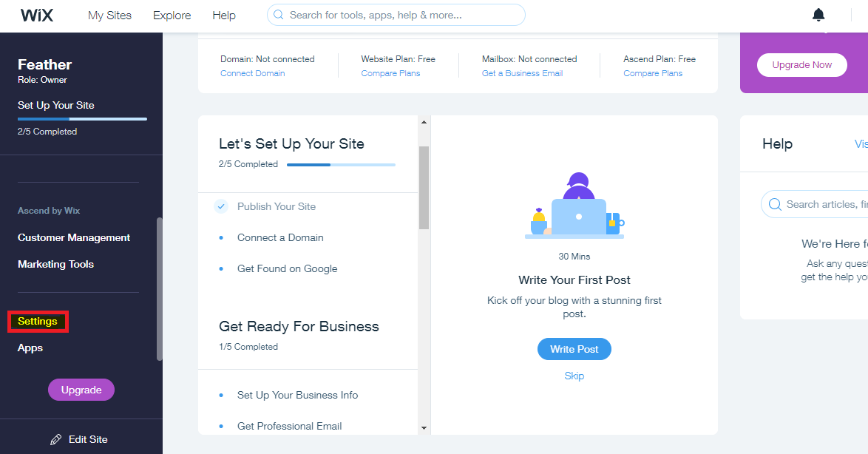Click the search magnifier in the top bar
This screenshot has width=868, height=454.
point(279,15)
